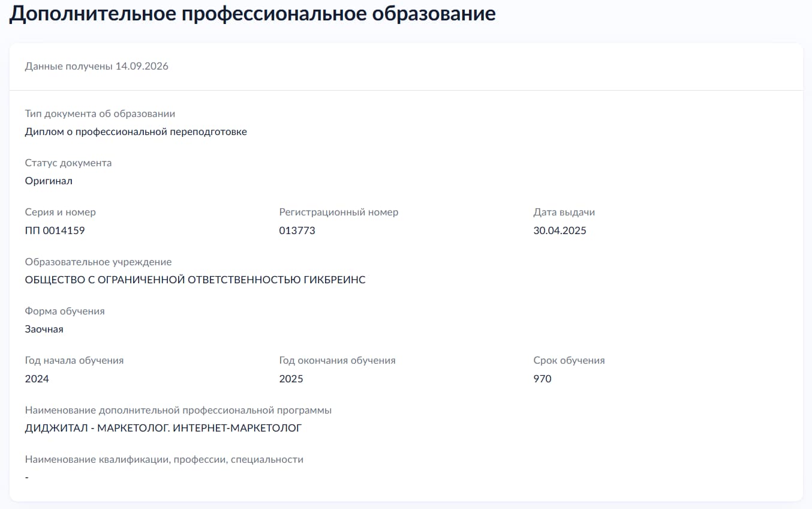The image size is (812, 509).
Task: Select the end year '2025'
Action: [x=291, y=379]
